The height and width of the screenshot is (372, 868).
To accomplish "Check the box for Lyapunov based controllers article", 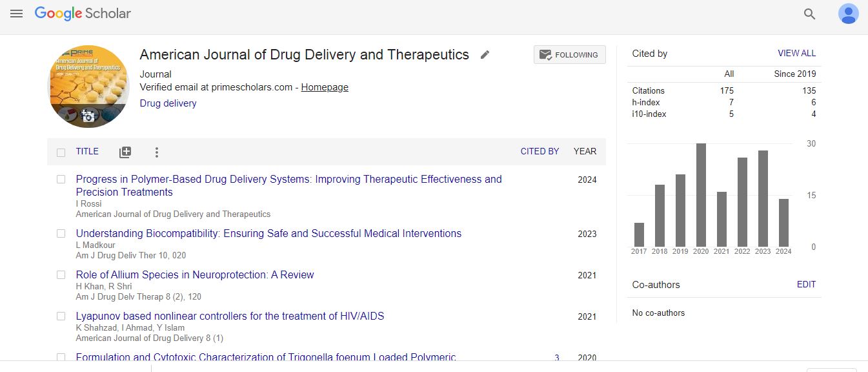I will pos(61,316).
